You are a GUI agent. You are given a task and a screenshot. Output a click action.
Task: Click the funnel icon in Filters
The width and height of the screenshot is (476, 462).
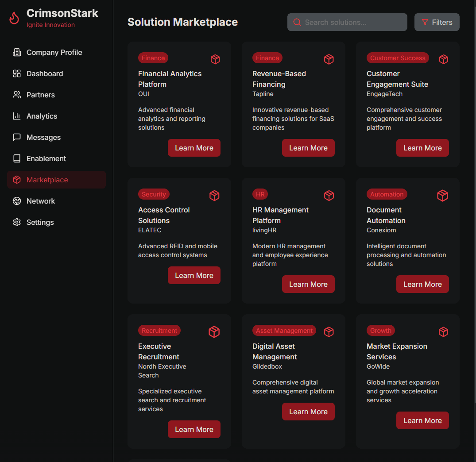(x=425, y=22)
